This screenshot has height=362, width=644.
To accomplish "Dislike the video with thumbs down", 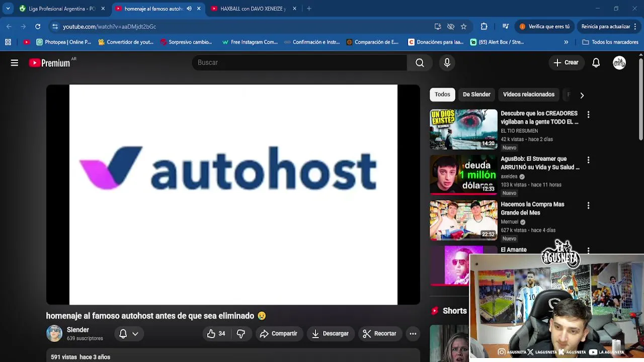I will [240, 334].
